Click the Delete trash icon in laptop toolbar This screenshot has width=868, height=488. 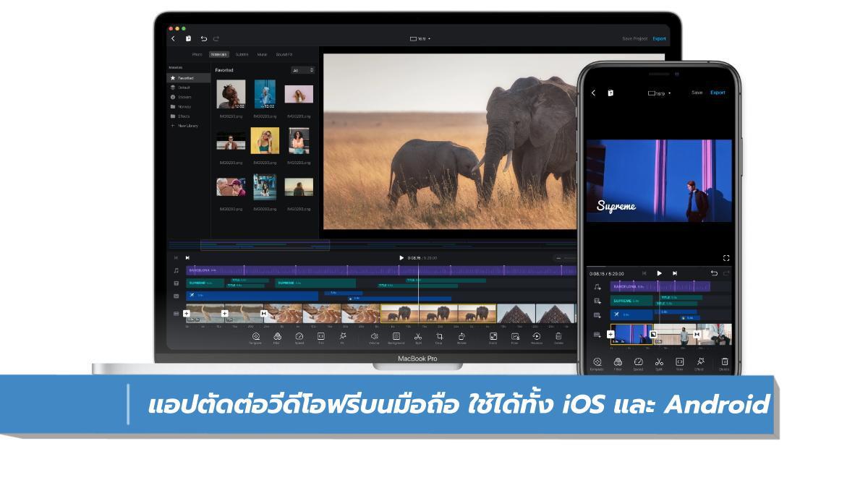pos(558,336)
